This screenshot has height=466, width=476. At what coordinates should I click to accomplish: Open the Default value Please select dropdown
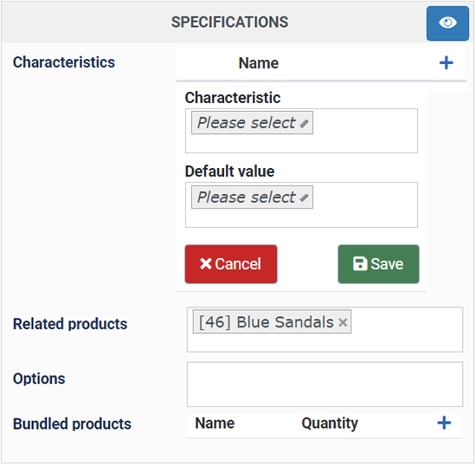252,197
